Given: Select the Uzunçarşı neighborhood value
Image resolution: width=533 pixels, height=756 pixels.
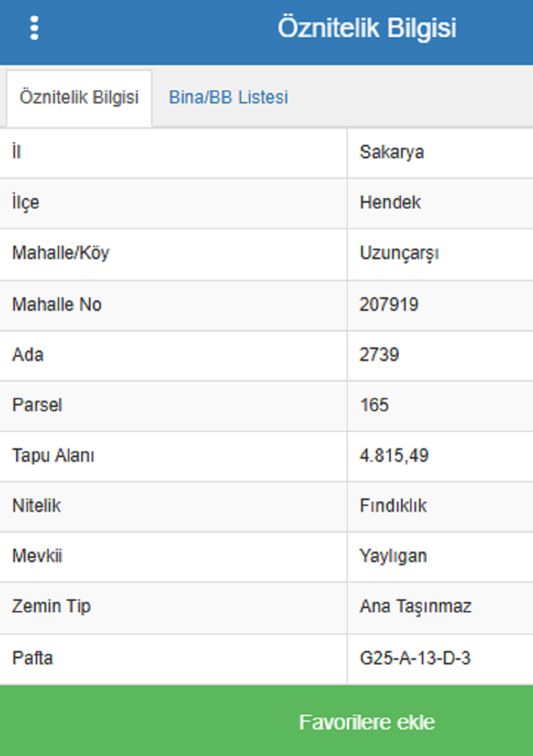Looking at the screenshot, I should click(x=399, y=253).
